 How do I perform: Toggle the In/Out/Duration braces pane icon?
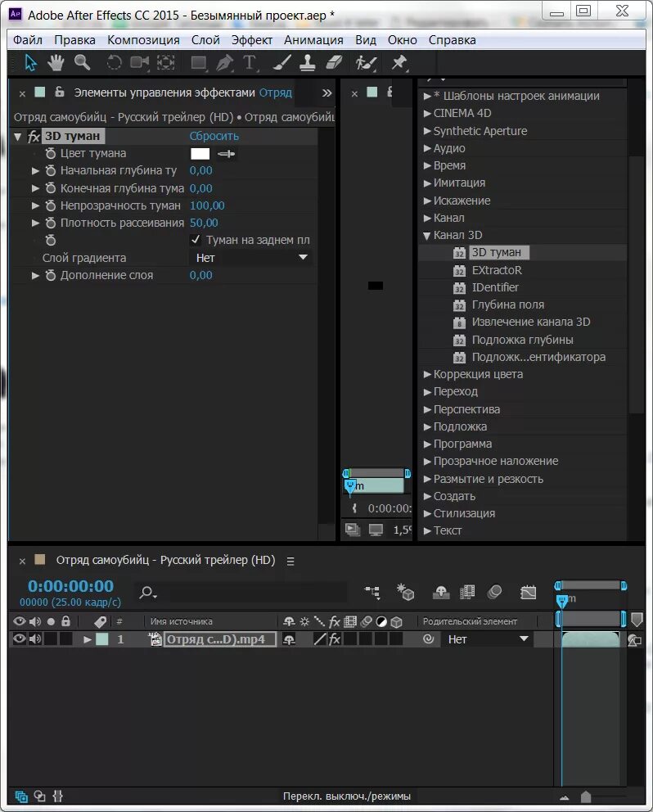point(57,796)
